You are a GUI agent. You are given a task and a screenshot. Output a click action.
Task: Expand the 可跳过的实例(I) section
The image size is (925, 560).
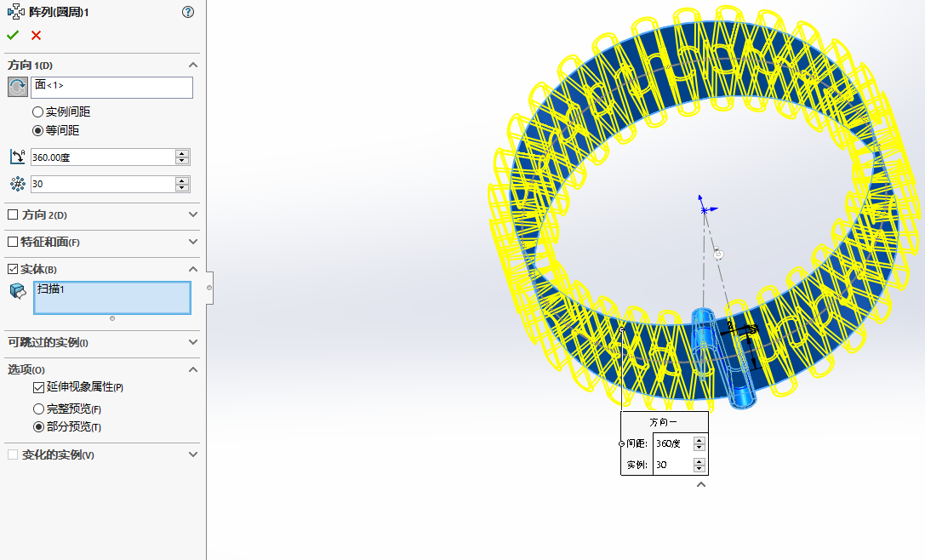tap(193, 342)
